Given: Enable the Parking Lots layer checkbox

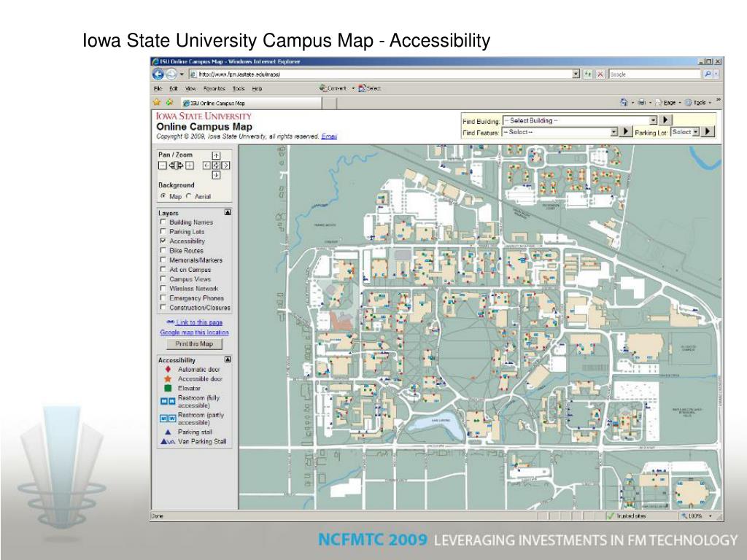Looking at the screenshot, I should (x=163, y=231).
